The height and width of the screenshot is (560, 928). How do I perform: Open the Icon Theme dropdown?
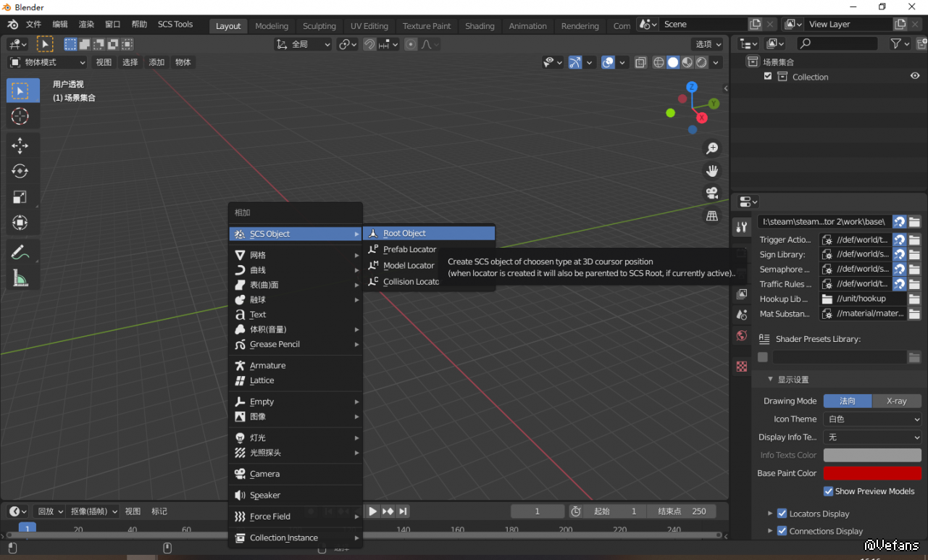click(872, 419)
